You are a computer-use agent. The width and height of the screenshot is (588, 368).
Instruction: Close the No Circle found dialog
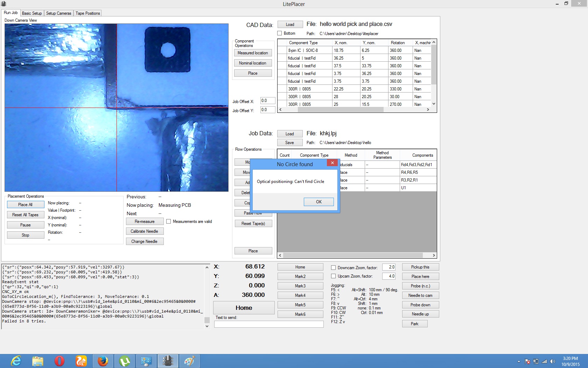tap(332, 163)
